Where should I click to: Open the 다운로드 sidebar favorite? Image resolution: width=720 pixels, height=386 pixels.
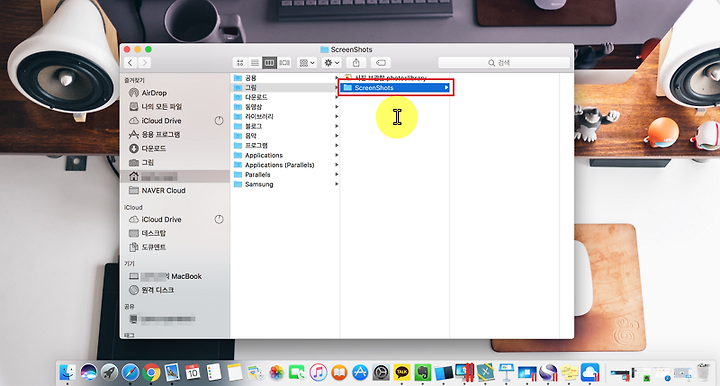click(x=153, y=148)
